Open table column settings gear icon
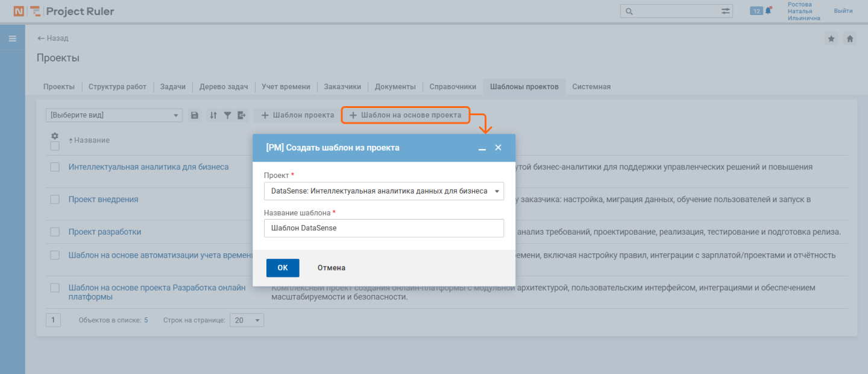Screen dimensions: 868x374 click(x=54, y=136)
